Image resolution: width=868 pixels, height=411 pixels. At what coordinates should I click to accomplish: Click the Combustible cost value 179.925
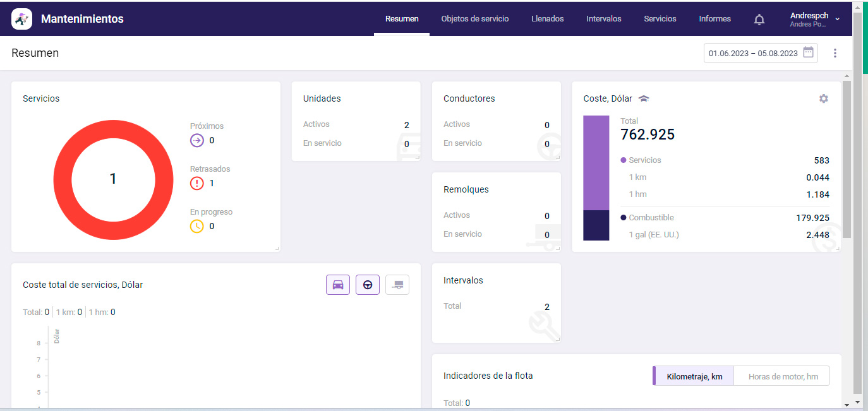tap(813, 218)
